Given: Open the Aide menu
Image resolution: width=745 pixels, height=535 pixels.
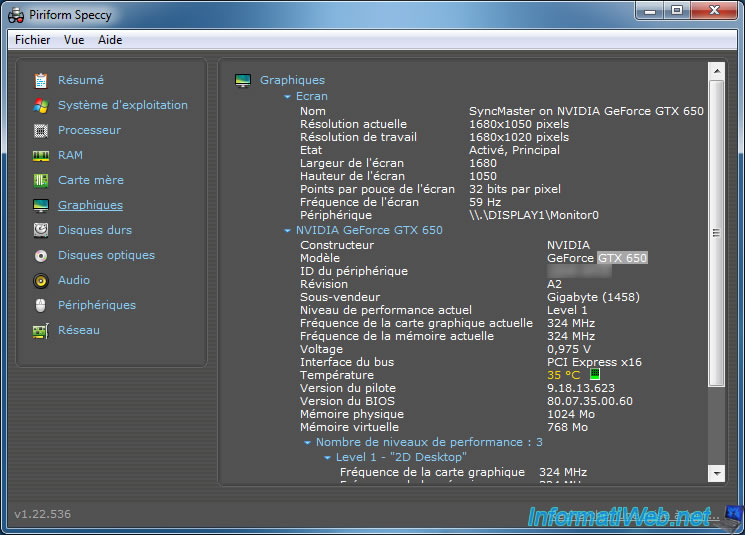Looking at the screenshot, I should point(110,40).
